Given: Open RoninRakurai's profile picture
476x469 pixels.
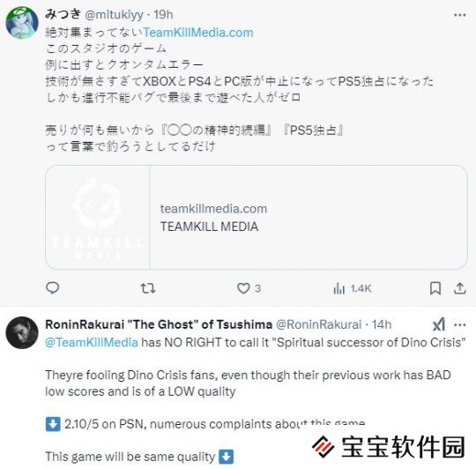Looking at the screenshot, I should pyautogui.click(x=22, y=332).
